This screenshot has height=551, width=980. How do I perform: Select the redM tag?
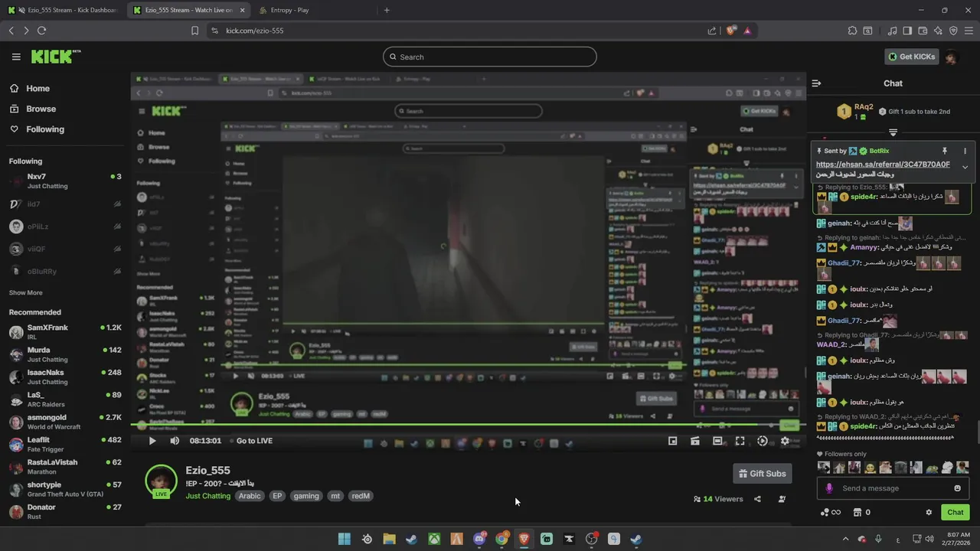point(361,496)
